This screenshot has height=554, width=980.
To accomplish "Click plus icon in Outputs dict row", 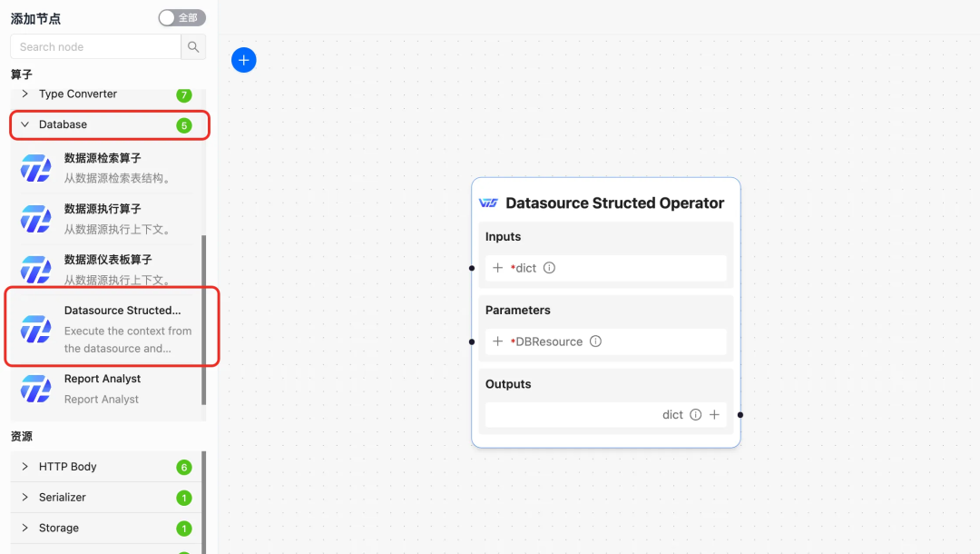I will (714, 414).
